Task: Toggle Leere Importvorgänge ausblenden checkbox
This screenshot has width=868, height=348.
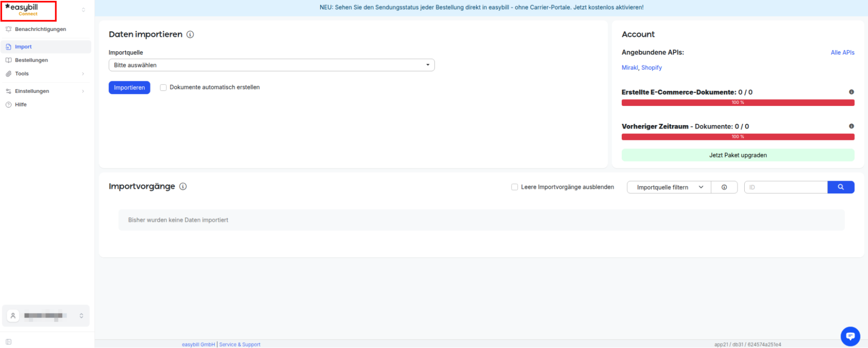Action: (515, 187)
